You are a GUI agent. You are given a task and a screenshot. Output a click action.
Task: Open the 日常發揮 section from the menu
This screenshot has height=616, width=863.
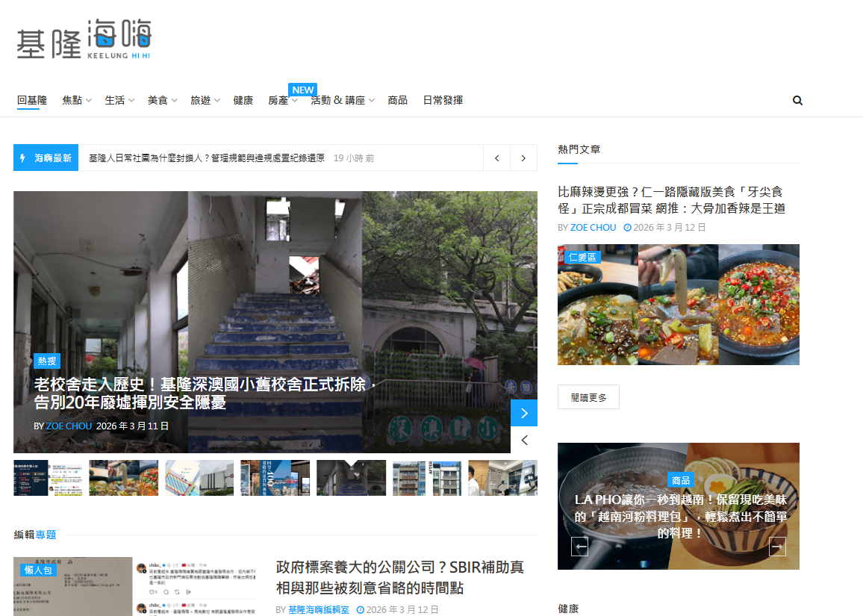tap(443, 100)
